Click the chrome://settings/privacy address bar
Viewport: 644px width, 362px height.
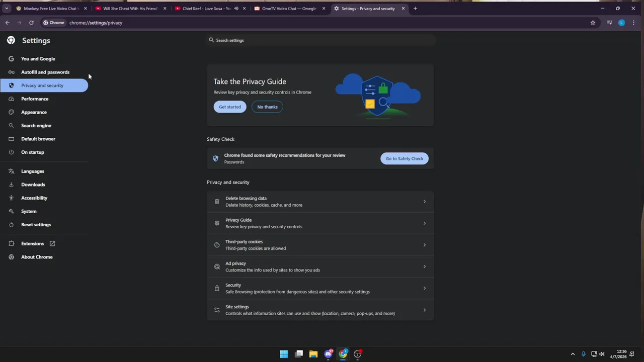click(96, 23)
